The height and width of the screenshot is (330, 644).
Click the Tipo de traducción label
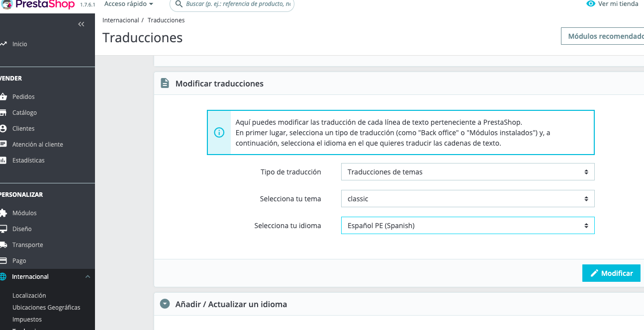tap(291, 172)
